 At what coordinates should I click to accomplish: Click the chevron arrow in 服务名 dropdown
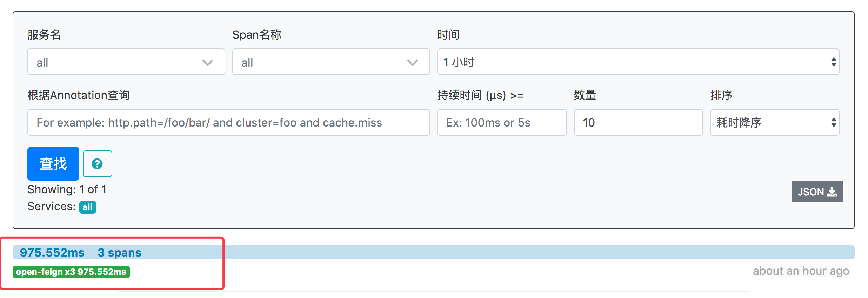[x=208, y=63]
